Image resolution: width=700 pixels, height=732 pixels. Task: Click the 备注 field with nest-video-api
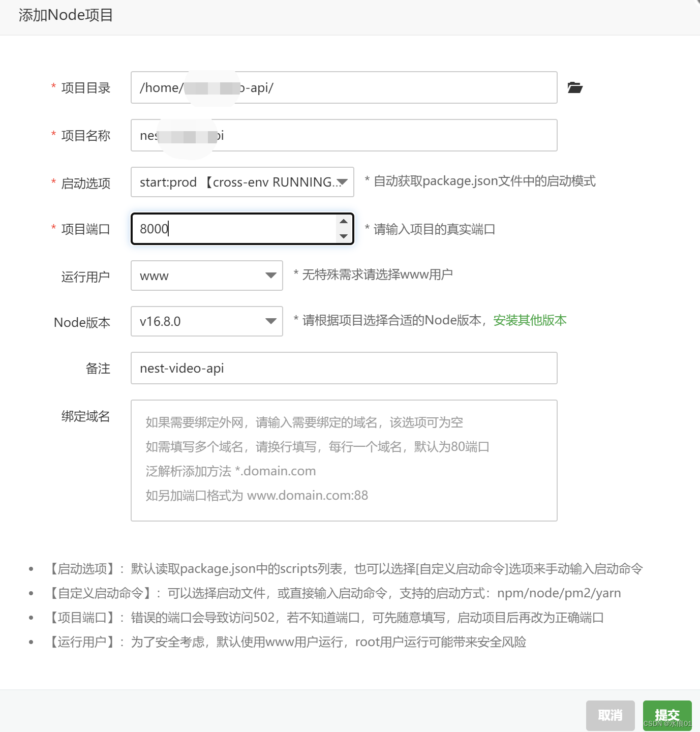344,368
